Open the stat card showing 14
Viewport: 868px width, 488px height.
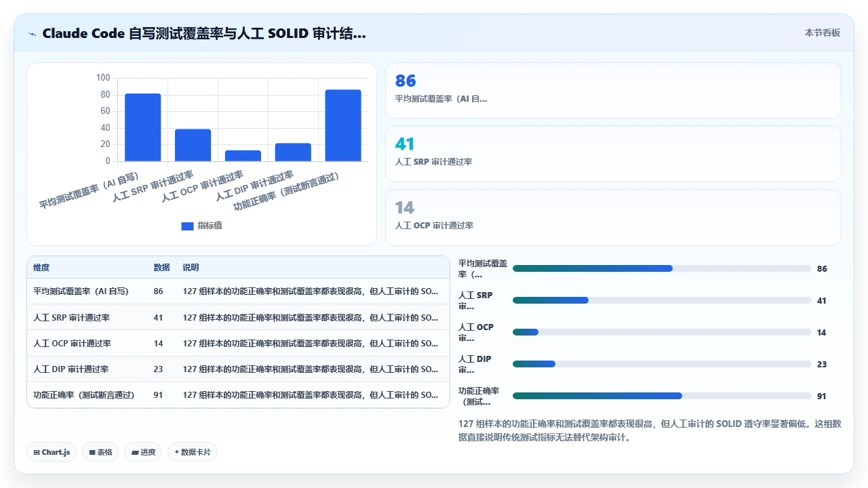click(x=613, y=218)
